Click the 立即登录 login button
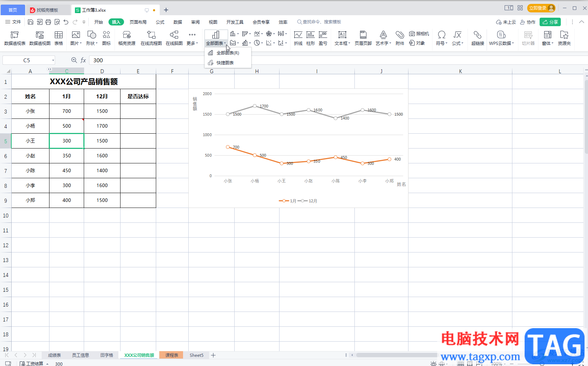 [541, 8]
